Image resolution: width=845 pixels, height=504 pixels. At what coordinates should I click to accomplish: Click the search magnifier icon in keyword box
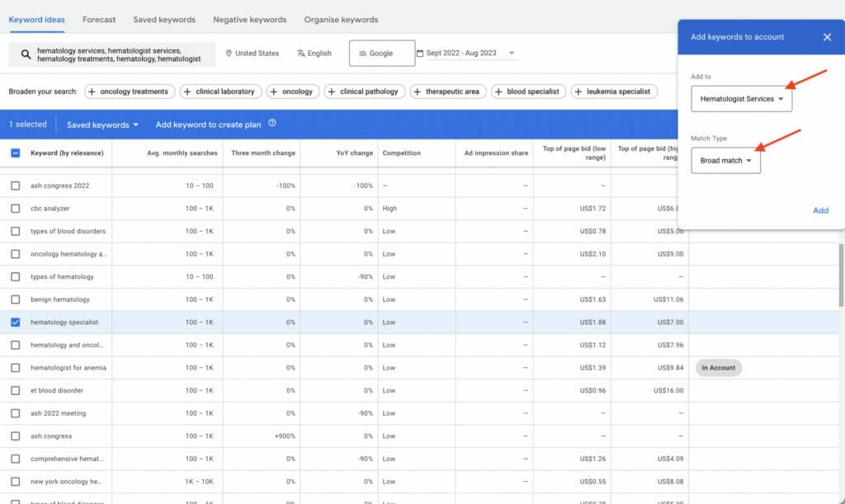[x=26, y=54]
